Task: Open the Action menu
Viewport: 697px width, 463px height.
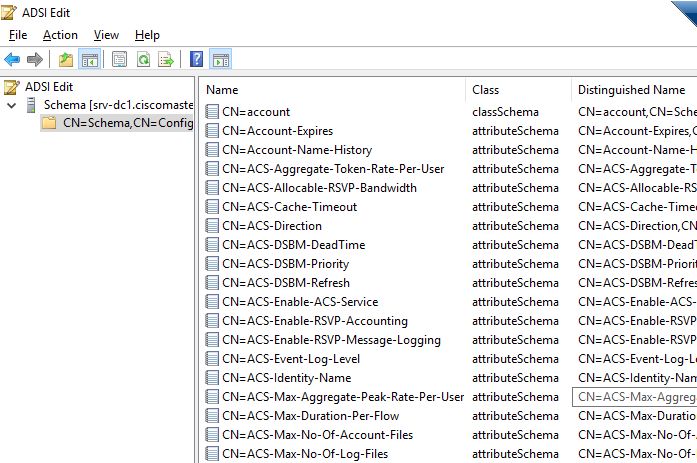Action: 60,35
